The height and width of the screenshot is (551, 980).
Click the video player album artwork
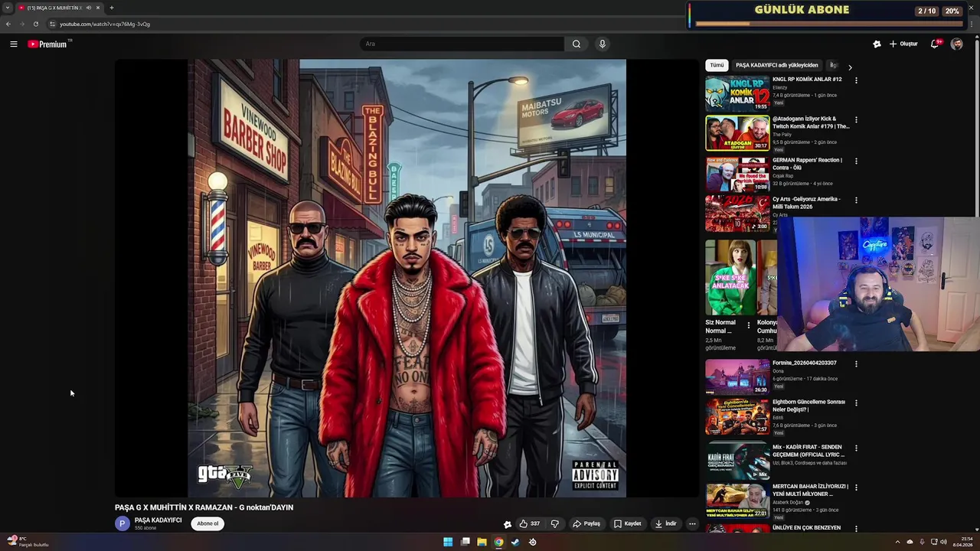point(407,279)
